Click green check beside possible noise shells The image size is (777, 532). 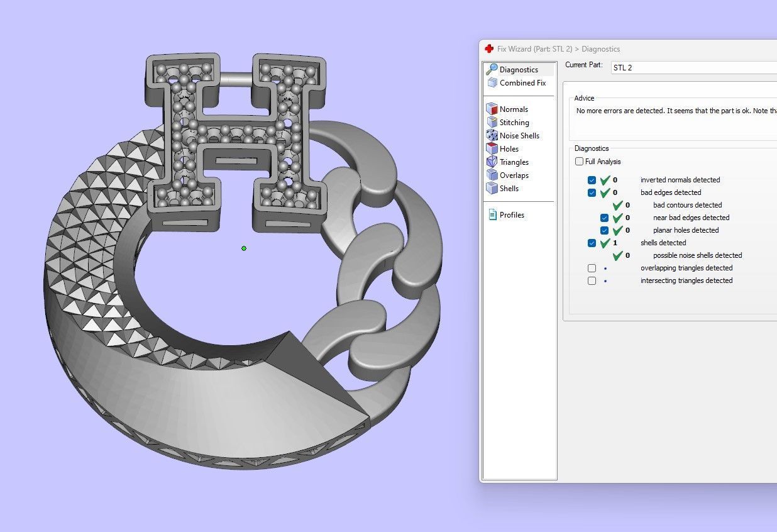[617, 255]
